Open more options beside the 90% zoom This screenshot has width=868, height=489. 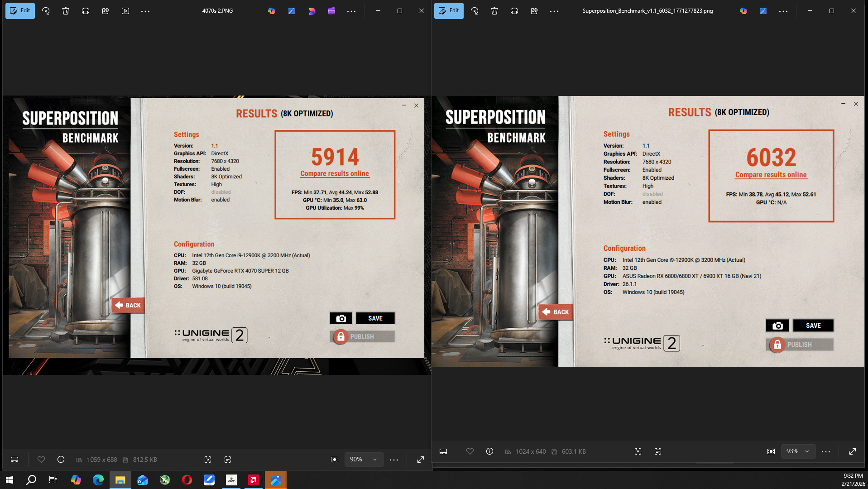(x=394, y=460)
